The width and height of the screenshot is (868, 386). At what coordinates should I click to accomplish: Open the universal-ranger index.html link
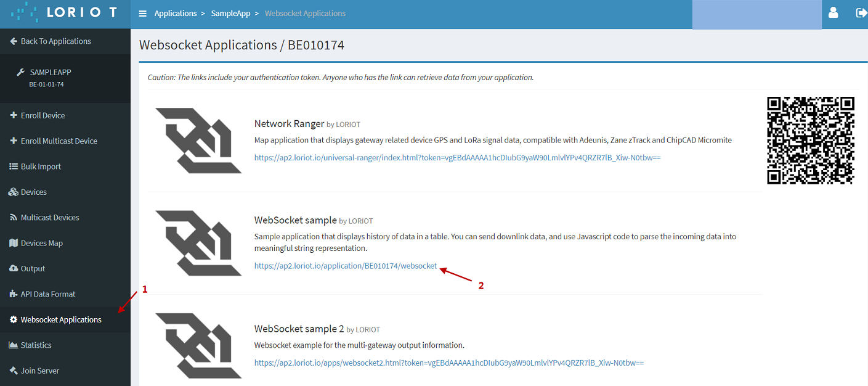pyautogui.click(x=457, y=158)
